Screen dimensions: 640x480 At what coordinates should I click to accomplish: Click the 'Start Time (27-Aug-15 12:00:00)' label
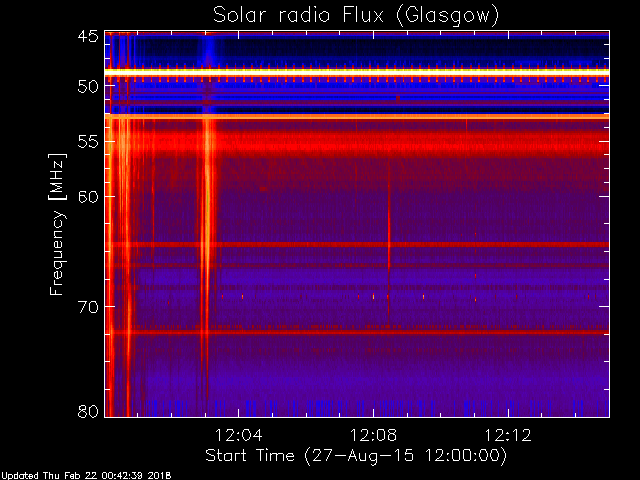click(x=356, y=456)
